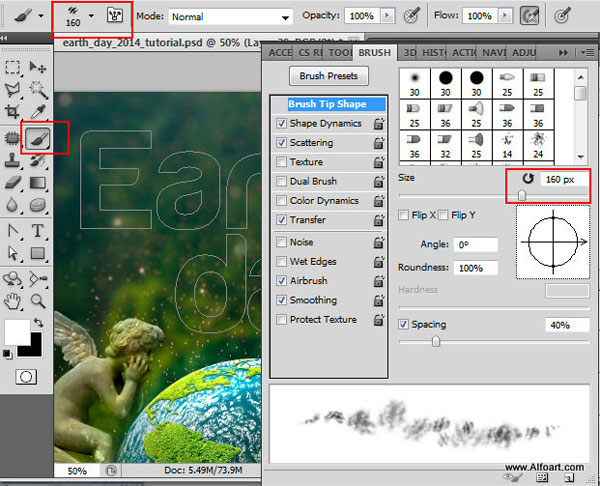
Task: Enable tablet pressure for opacity
Action: click(412, 16)
